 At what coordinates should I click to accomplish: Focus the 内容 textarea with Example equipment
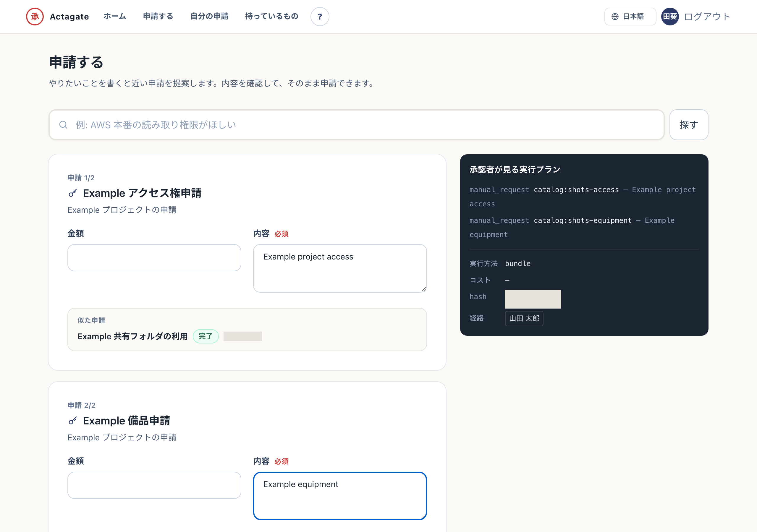[x=339, y=496]
